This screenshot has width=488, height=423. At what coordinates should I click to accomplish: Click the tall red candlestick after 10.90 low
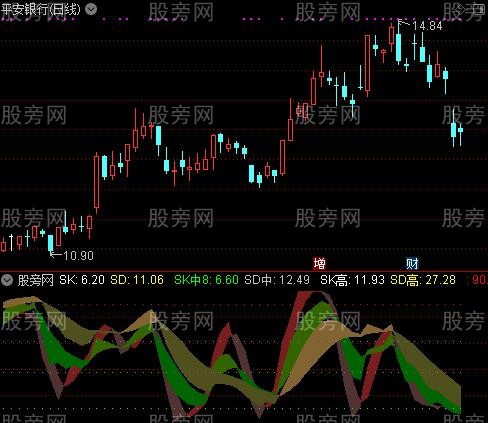click(x=97, y=183)
